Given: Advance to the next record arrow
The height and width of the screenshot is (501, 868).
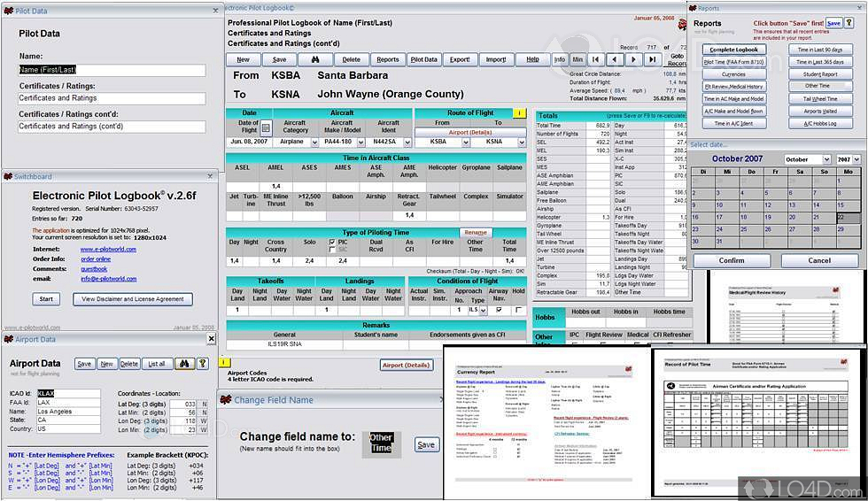Looking at the screenshot, I should [634, 59].
